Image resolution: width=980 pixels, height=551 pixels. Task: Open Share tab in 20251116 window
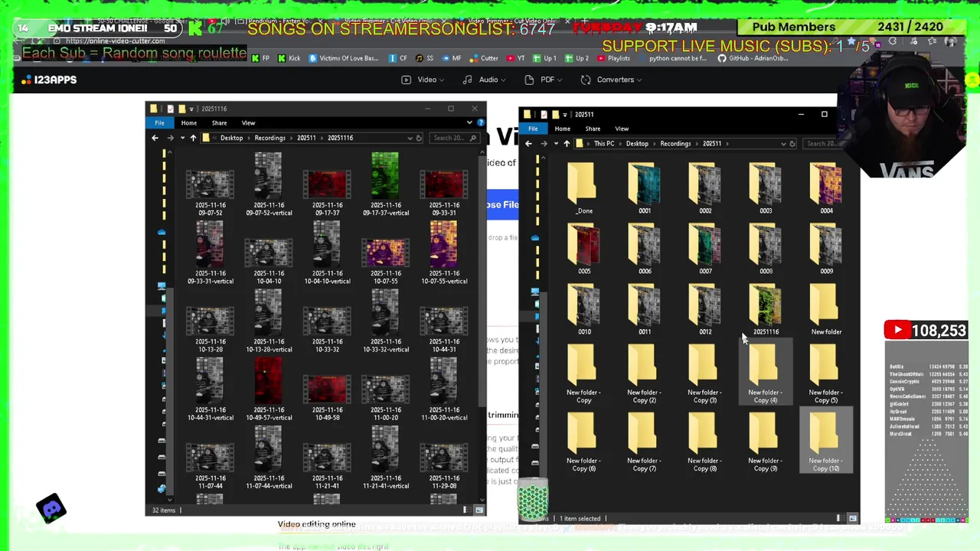pyautogui.click(x=219, y=122)
